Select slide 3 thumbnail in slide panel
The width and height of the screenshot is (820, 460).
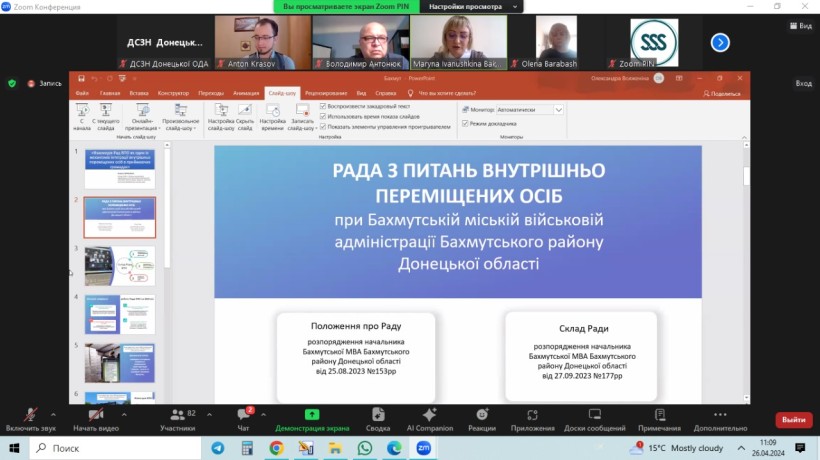119,266
